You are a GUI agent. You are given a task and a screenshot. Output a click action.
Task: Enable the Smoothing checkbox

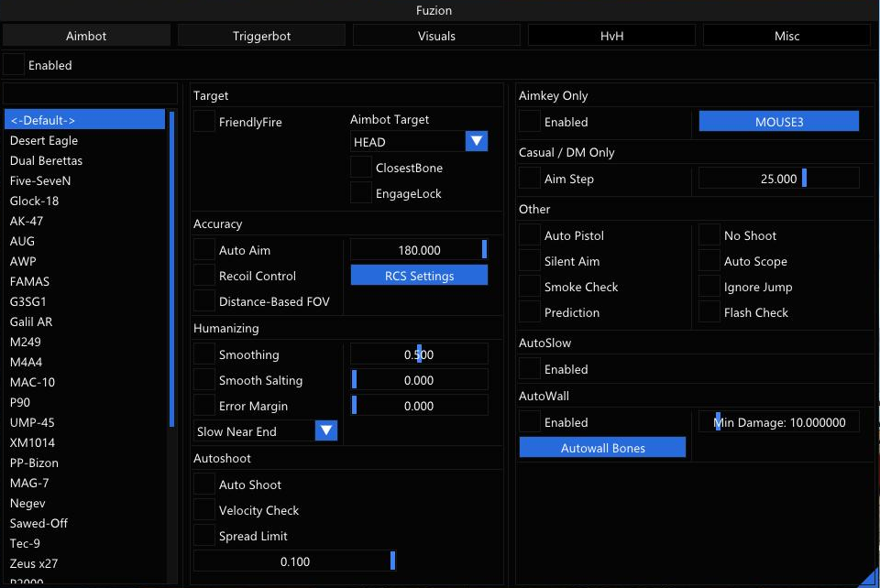tap(204, 354)
